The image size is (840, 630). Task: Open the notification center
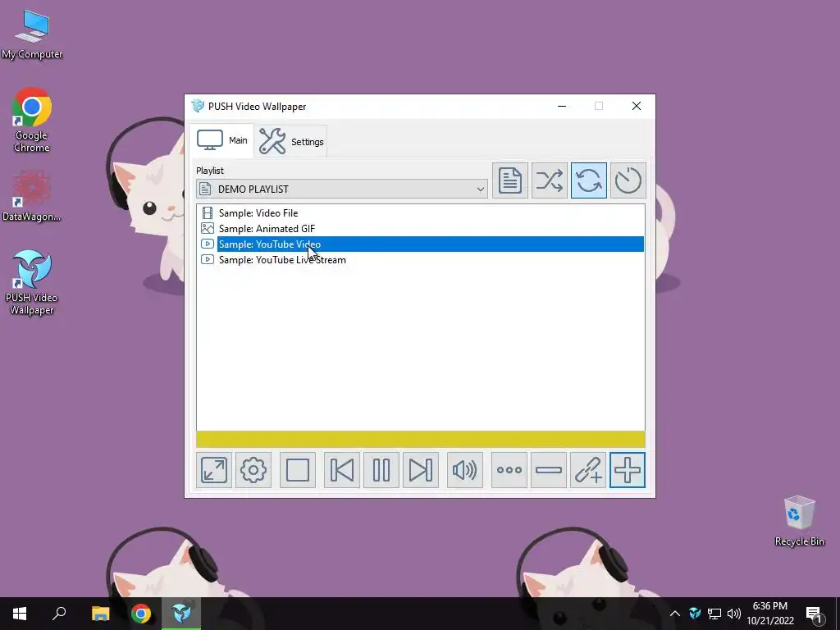[x=814, y=614]
